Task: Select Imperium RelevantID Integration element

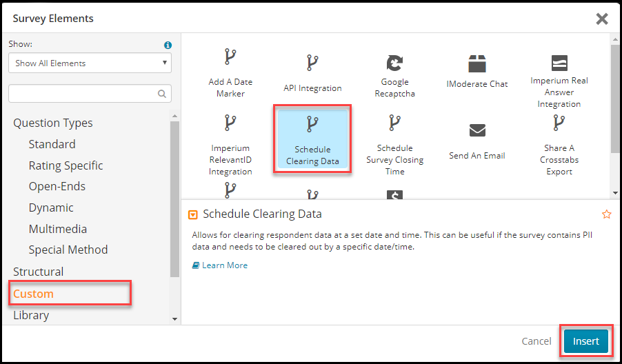Action: coord(230,145)
